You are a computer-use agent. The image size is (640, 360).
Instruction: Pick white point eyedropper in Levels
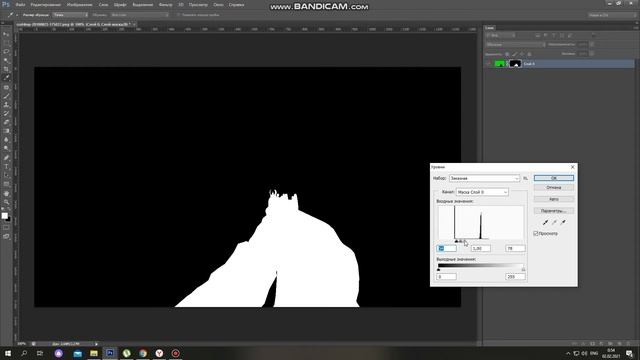563,222
